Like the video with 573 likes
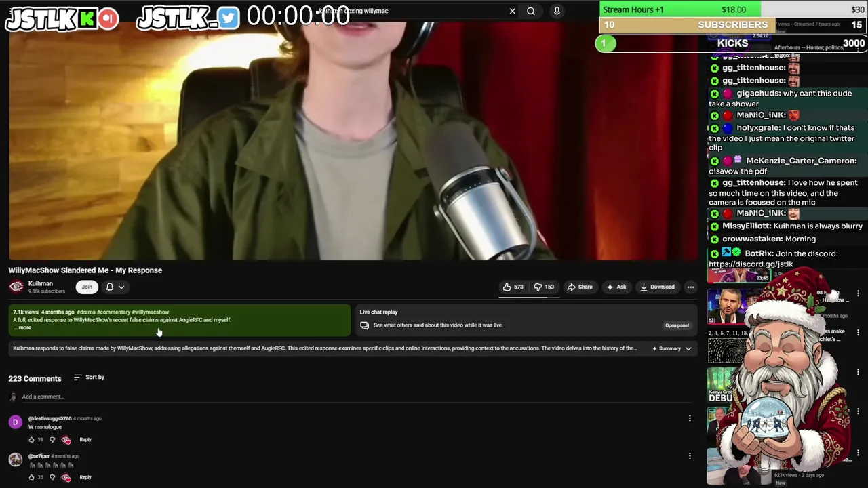This screenshot has width=868, height=488. click(513, 287)
